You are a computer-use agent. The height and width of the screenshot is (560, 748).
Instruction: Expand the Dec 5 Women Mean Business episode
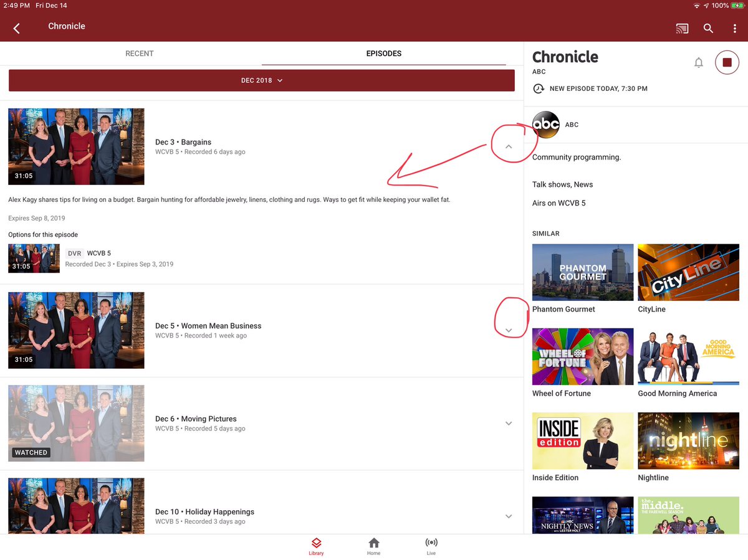(x=509, y=330)
